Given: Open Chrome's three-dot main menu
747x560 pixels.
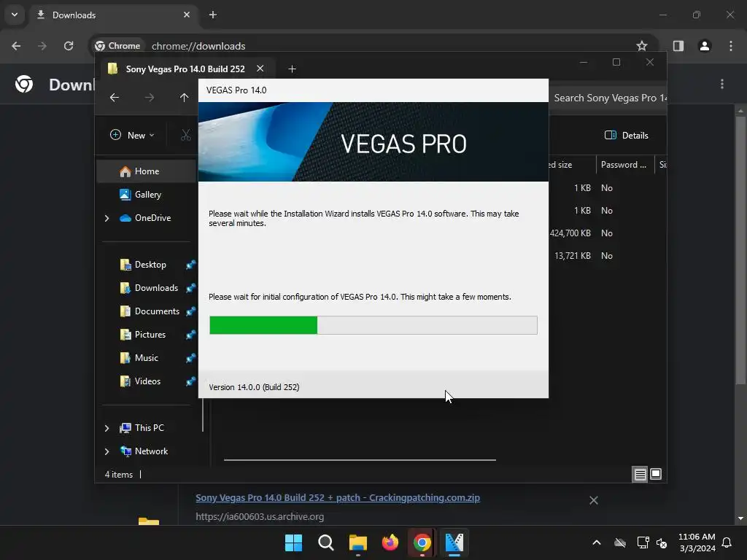Looking at the screenshot, I should (731, 46).
